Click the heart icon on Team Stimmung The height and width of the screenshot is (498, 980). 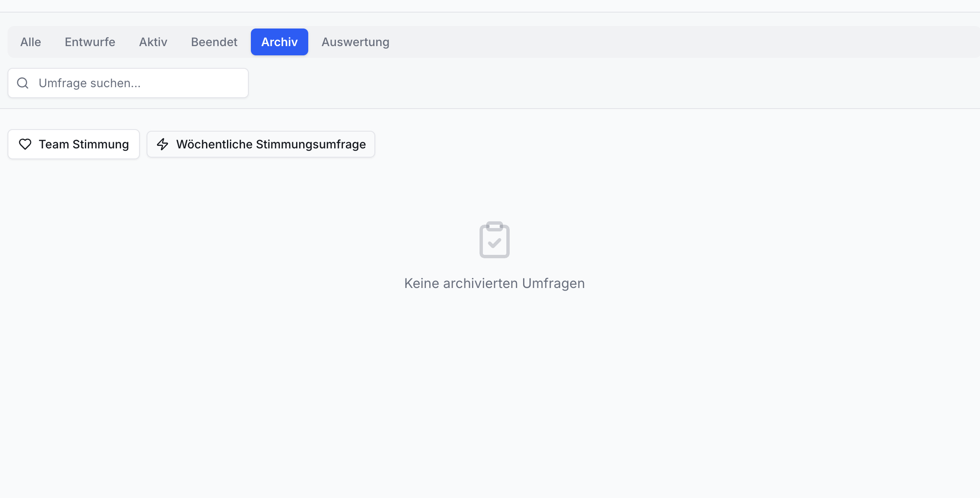25,144
